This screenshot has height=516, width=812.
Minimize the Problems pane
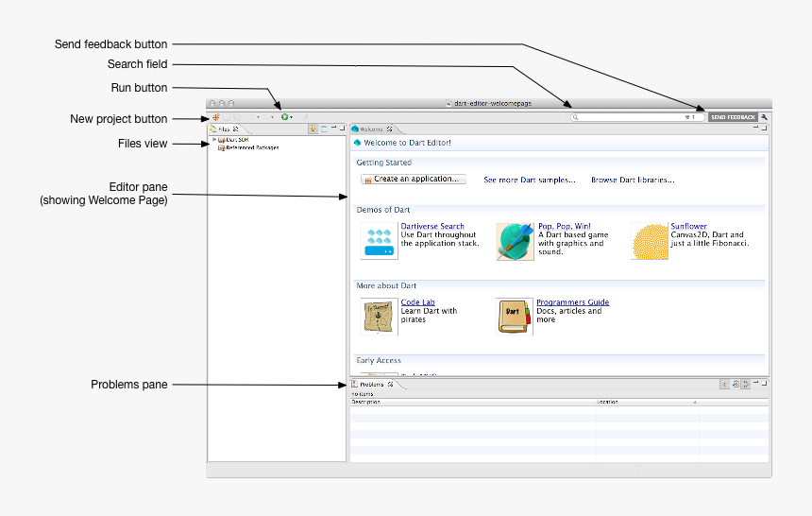[756, 382]
